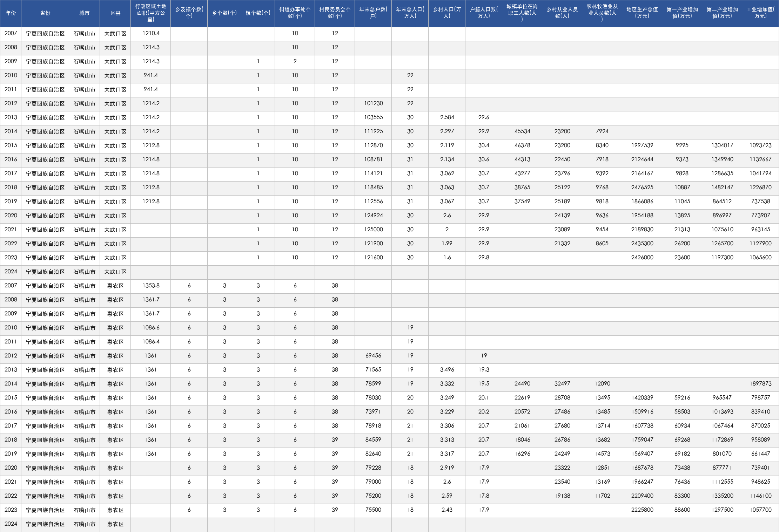
Task: Select the 2024 year cell for 大武口区
Action: 11,272
